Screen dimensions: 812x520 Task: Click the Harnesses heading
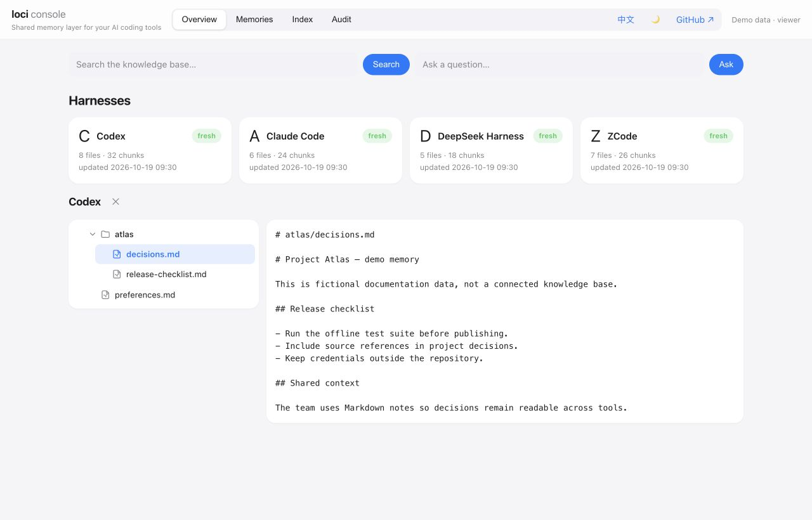click(x=100, y=101)
